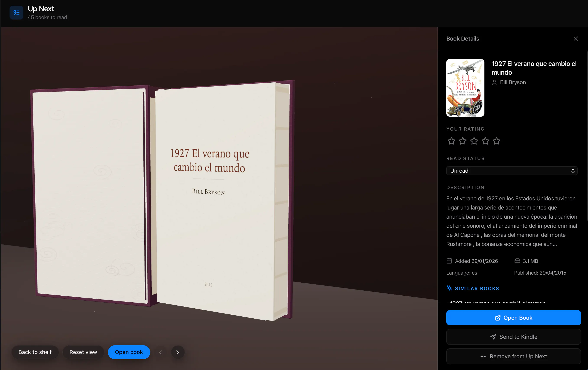The height and width of the screenshot is (370, 588).
Task: Close the Book Details panel
Action: tap(576, 39)
